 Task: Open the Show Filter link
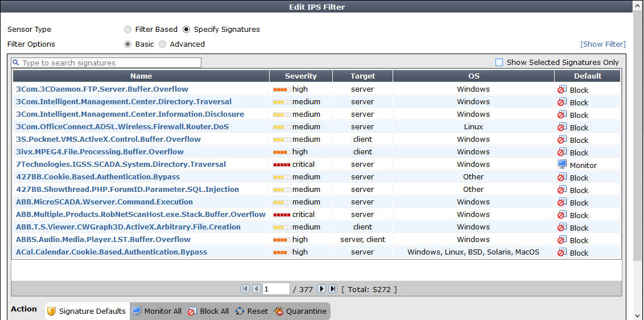[x=602, y=44]
